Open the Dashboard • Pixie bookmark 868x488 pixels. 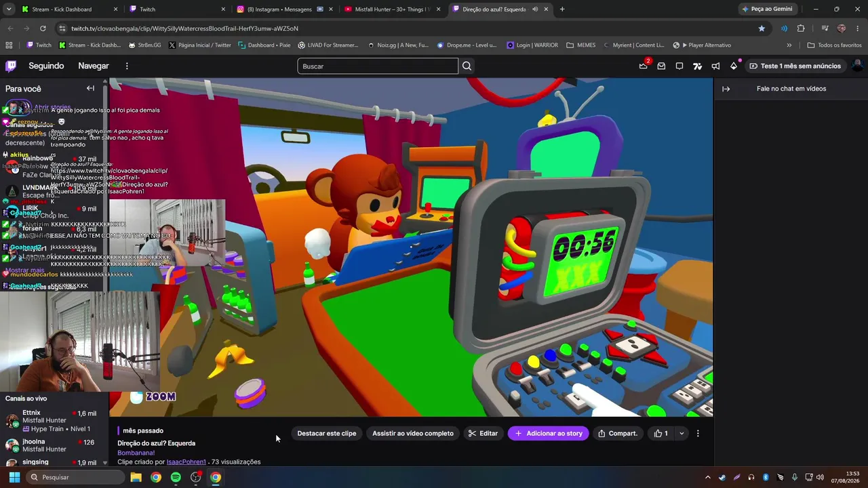tap(264, 45)
